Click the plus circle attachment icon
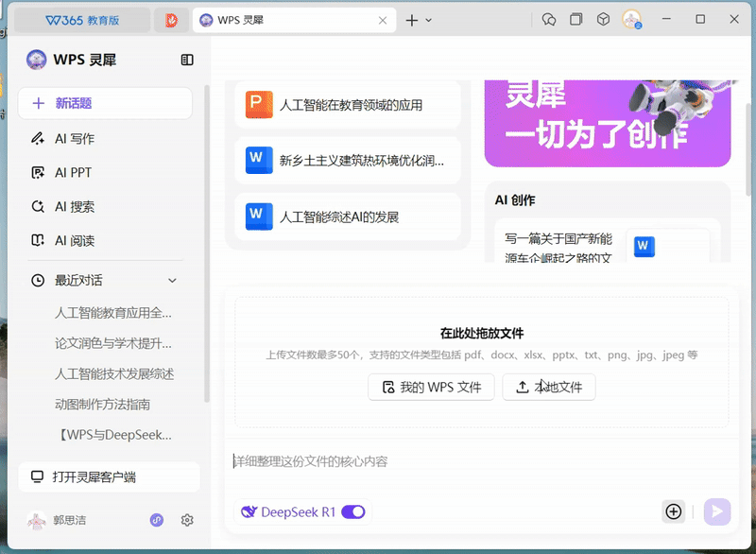 coord(674,511)
